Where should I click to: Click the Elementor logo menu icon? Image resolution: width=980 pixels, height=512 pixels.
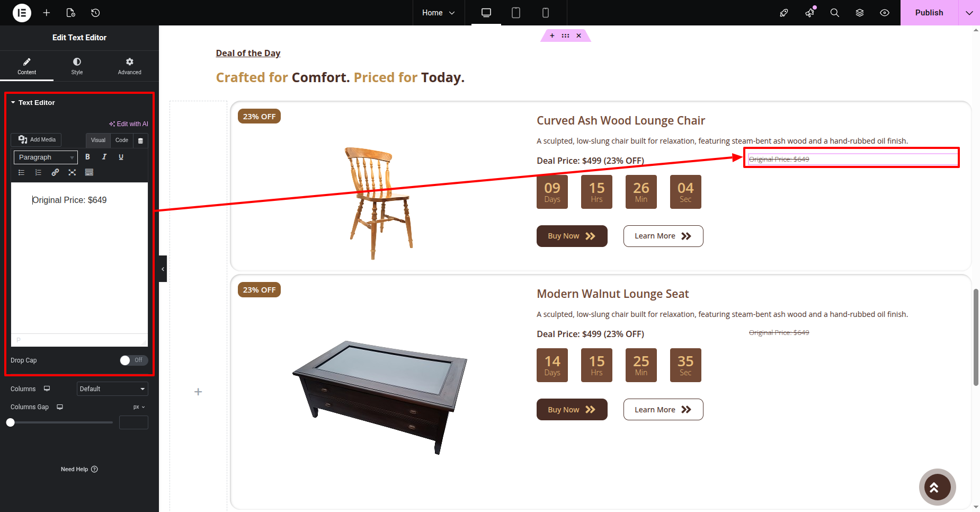point(22,13)
